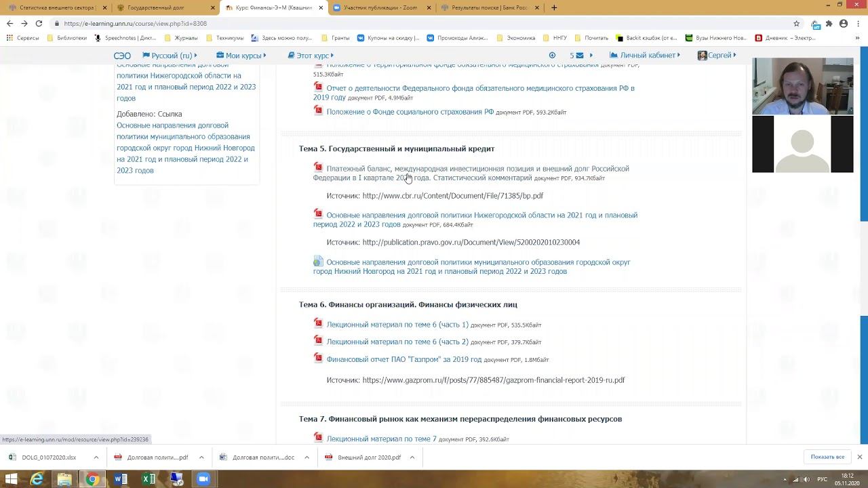
Task: Click the circular notifications icon in header
Action: pos(552,56)
